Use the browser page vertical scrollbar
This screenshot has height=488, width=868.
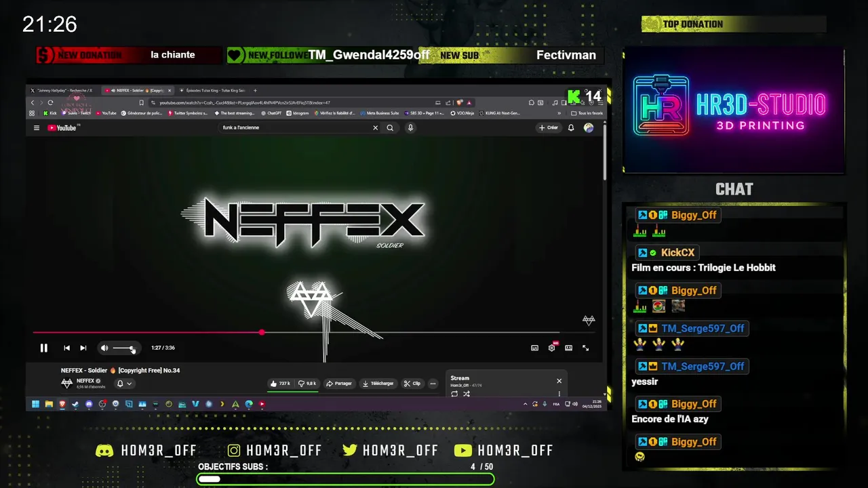pos(604,152)
